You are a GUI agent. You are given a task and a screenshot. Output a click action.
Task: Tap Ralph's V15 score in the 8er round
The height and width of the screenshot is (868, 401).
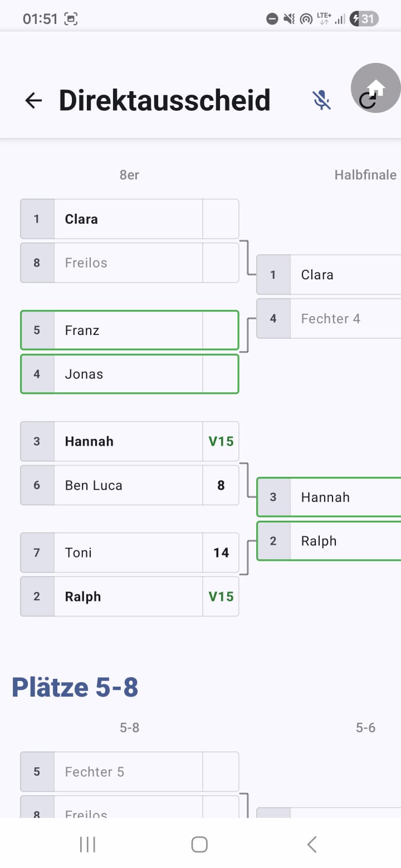(x=221, y=596)
